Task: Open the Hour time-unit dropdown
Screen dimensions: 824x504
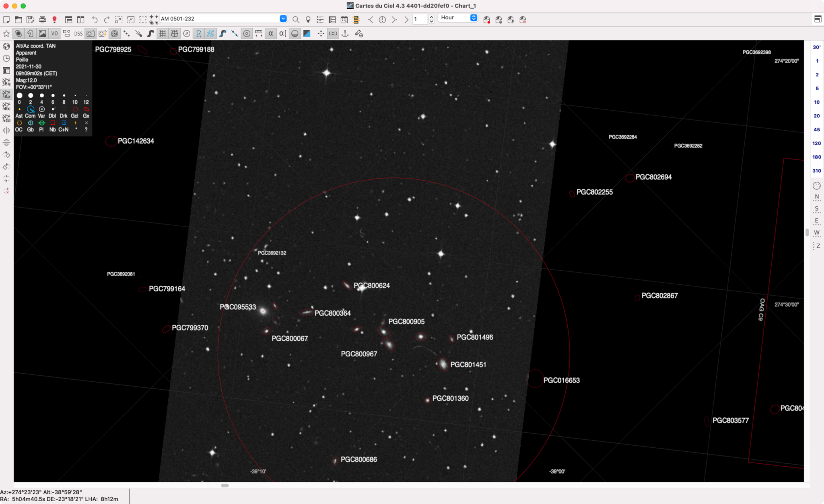Action: click(x=458, y=18)
